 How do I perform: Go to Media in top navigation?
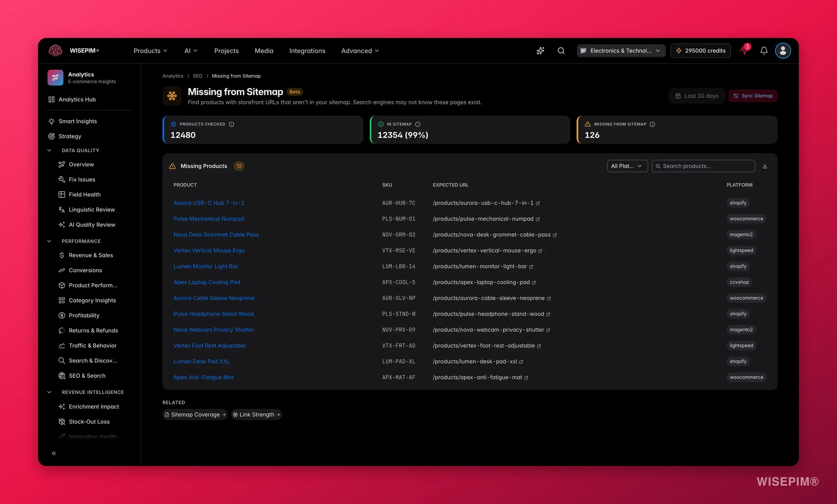(x=264, y=51)
